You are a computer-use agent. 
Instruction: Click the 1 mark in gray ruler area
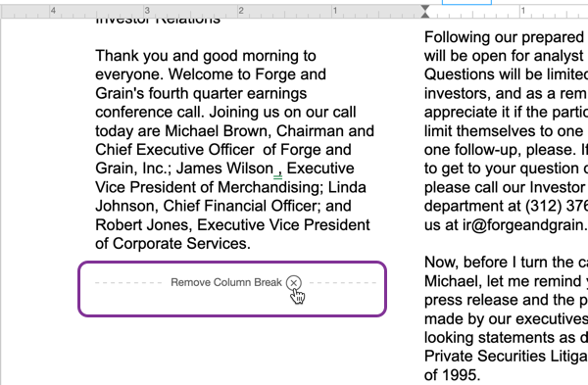coord(335,11)
